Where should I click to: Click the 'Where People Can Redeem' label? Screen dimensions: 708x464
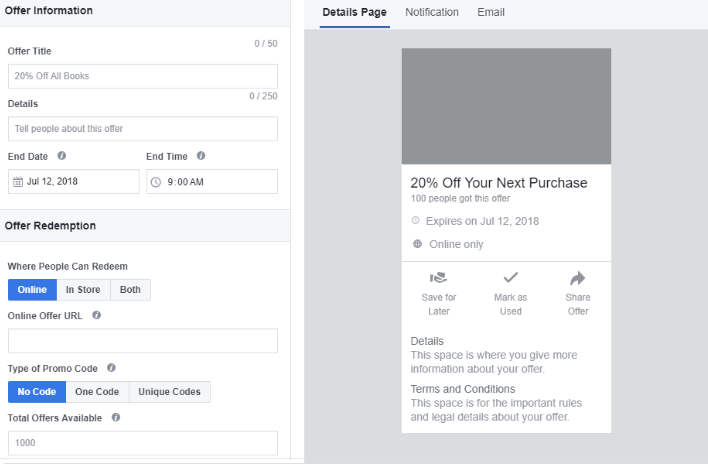pyautogui.click(x=68, y=266)
